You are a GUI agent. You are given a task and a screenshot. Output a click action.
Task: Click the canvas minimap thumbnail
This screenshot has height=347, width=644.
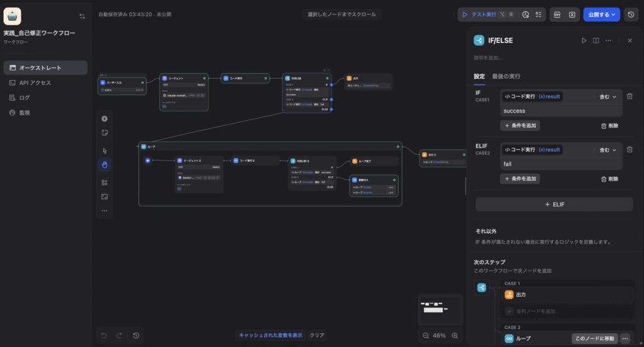pos(440,310)
